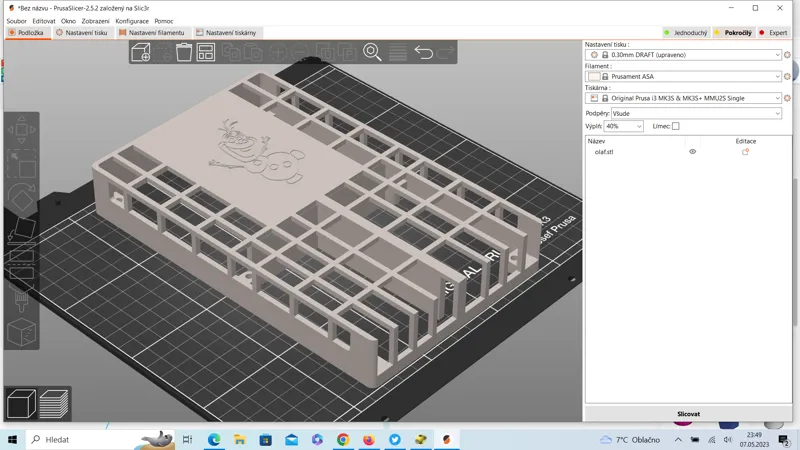Switch to layers preview view
Screen dimensions: 800x450
(x=54, y=404)
